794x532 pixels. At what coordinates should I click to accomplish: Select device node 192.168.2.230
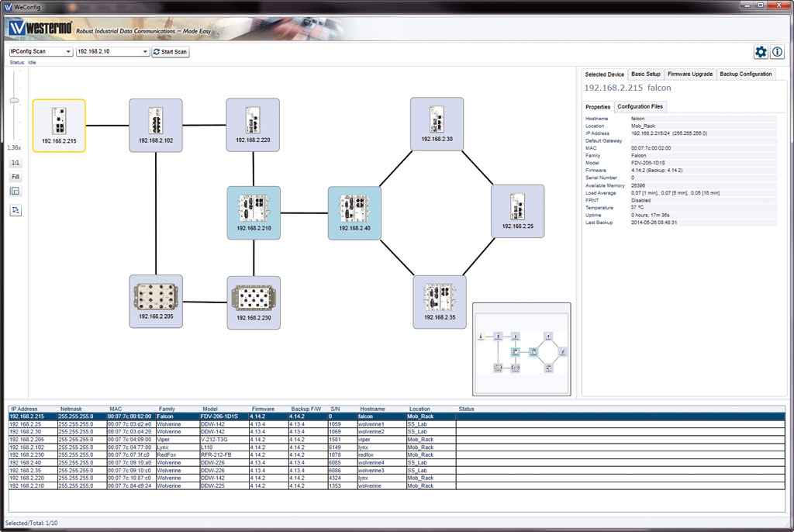point(254,302)
